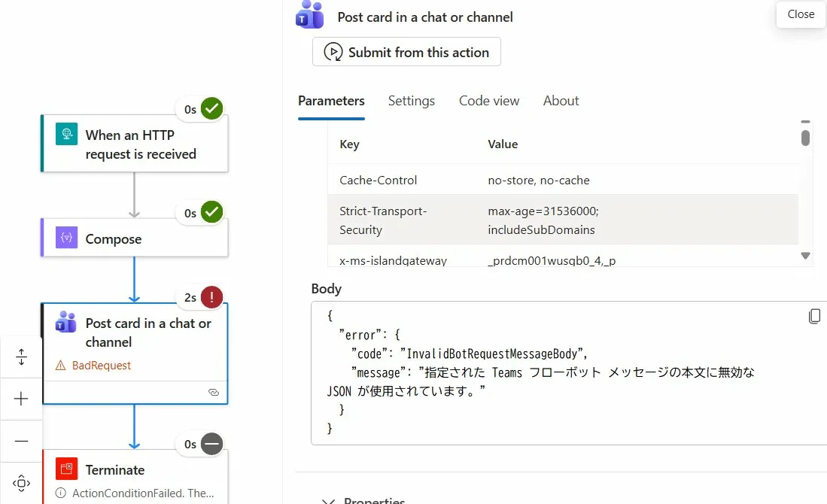Click the Compose action icon

(66, 238)
